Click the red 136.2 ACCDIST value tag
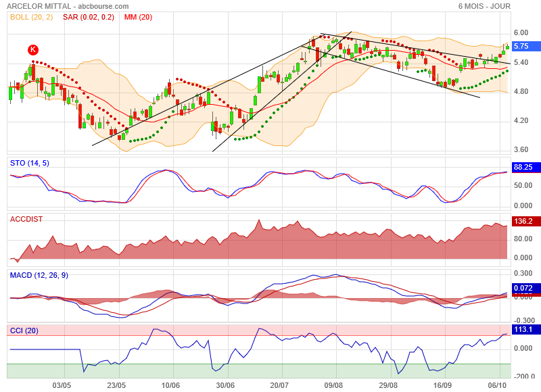 pos(526,221)
